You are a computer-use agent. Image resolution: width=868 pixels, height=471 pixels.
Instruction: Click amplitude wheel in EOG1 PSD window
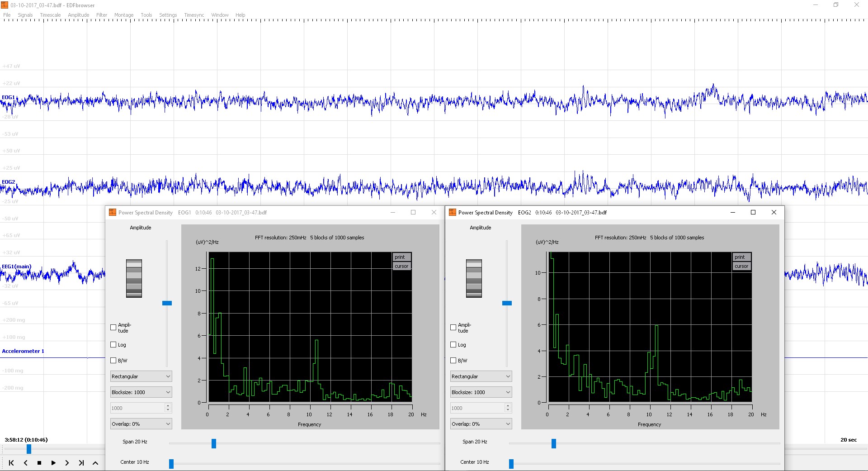(x=134, y=278)
